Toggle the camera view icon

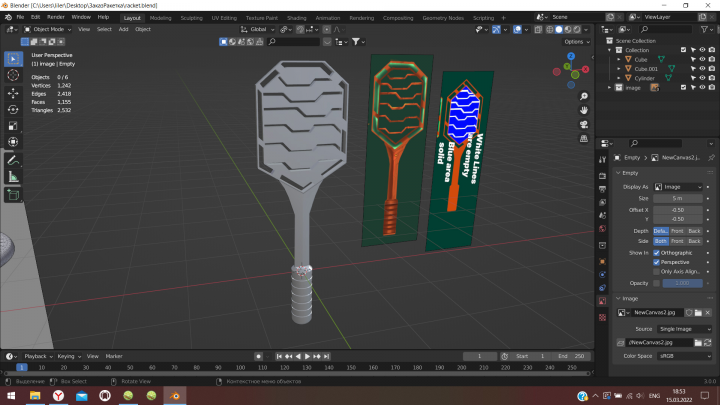[584, 124]
